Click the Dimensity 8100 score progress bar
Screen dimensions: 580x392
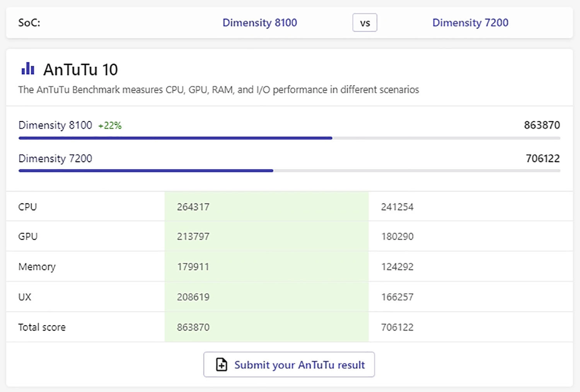[x=289, y=138]
